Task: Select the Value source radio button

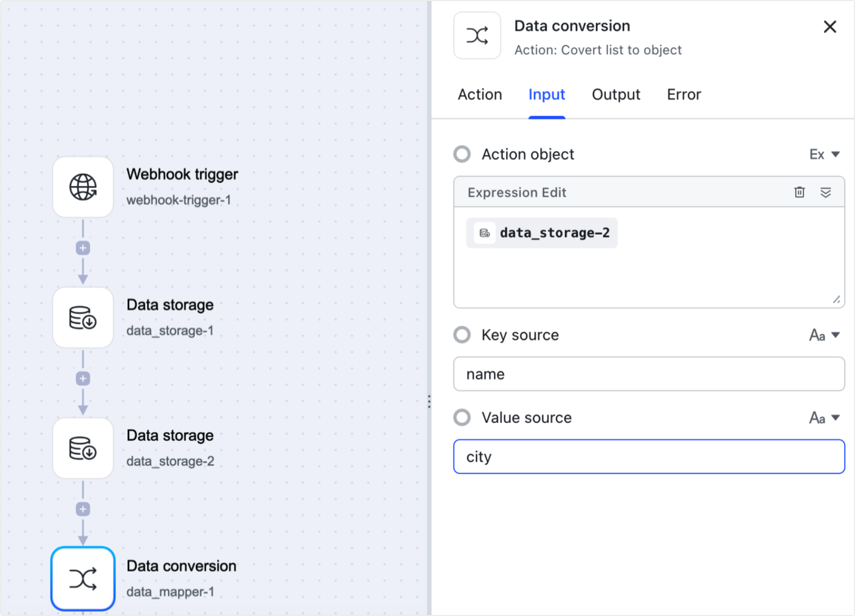Action: pyautogui.click(x=462, y=417)
